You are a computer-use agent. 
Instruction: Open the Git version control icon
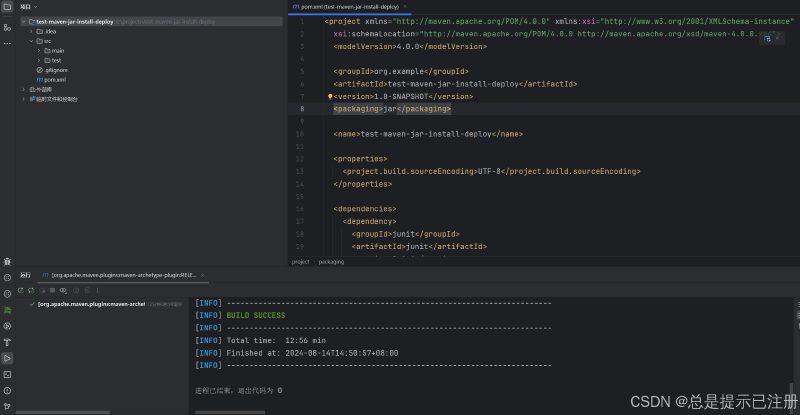pyautogui.click(x=7, y=406)
